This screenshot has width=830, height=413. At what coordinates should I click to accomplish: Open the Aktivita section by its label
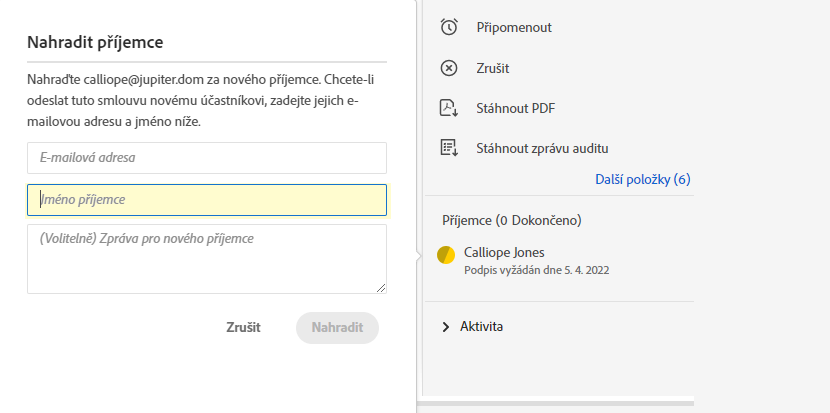coord(481,327)
